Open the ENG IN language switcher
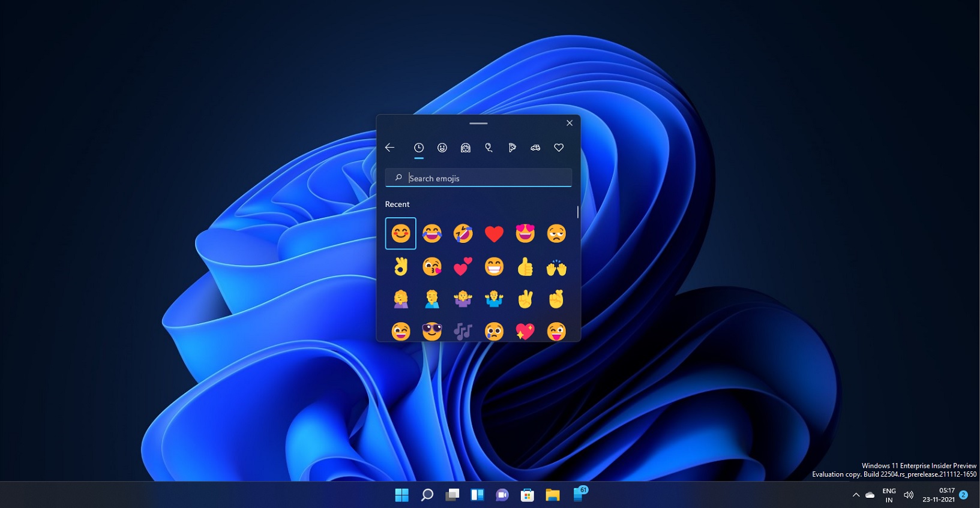 point(889,495)
